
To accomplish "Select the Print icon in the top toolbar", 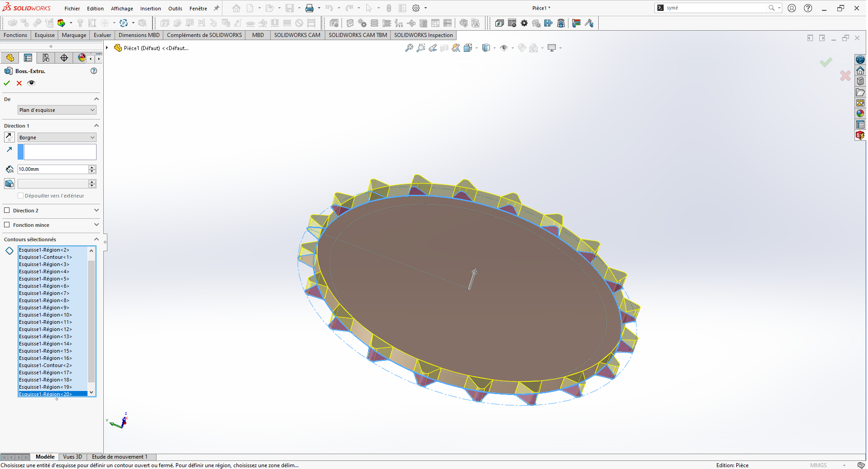I will (310, 8).
